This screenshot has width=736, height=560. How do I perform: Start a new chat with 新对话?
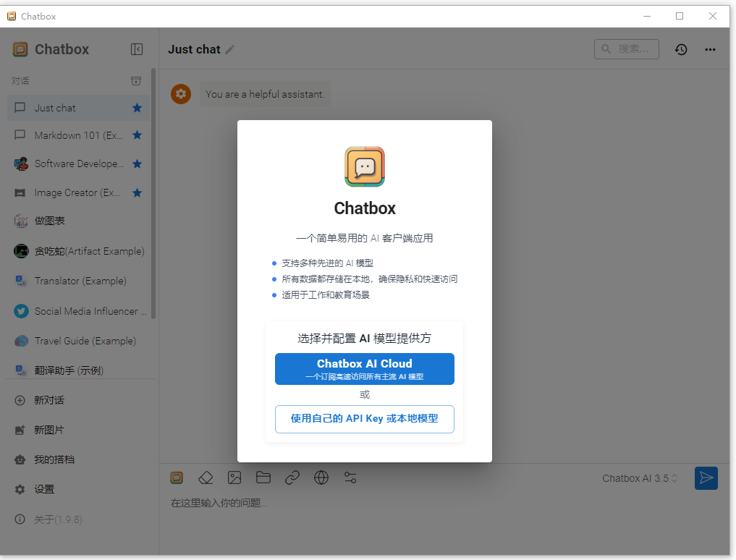pyautogui.click(x=78, y=400)
